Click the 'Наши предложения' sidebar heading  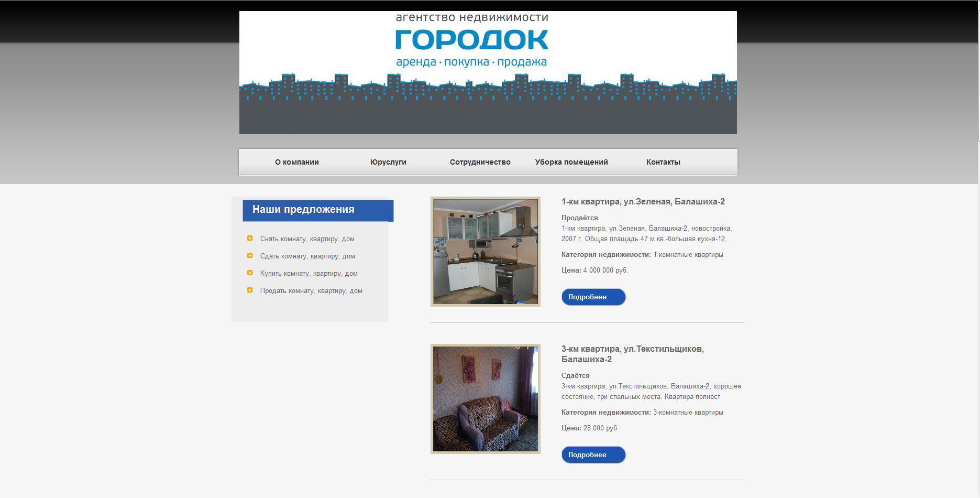pyautogui.click(x=318, y=210)
